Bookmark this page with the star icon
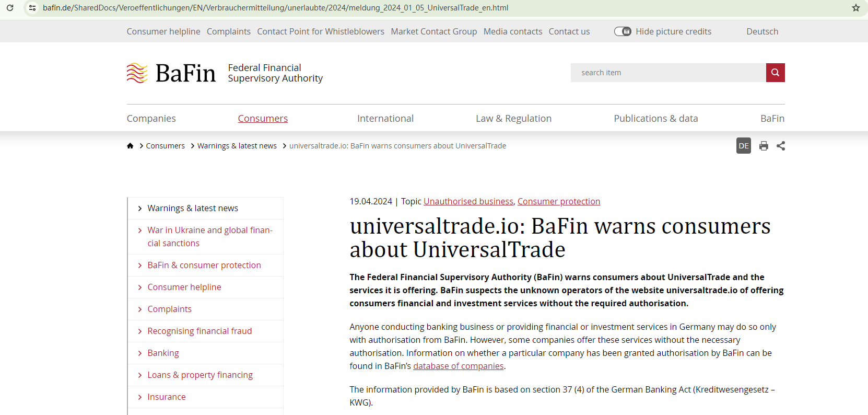 click(856, 8)
